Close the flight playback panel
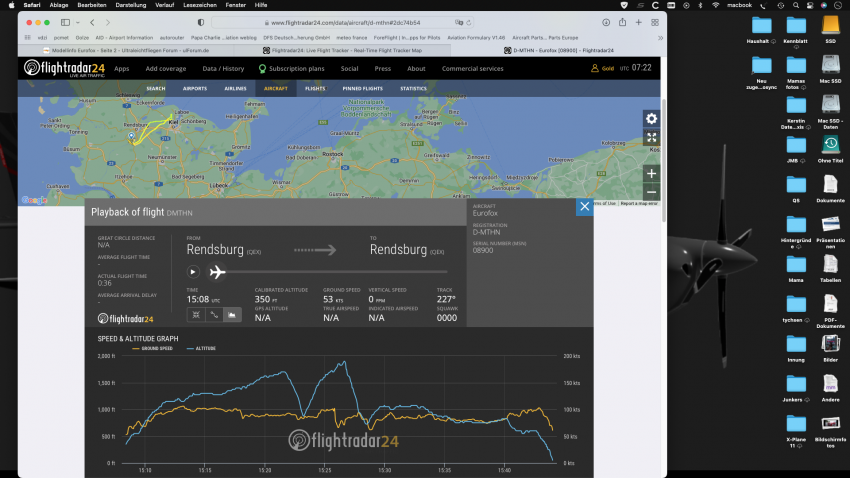This screenshot has height=478, width=850. coord(584,206)
